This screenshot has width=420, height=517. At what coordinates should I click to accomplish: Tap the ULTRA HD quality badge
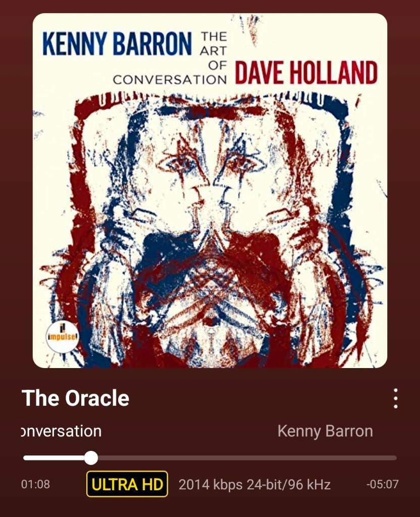127,484
